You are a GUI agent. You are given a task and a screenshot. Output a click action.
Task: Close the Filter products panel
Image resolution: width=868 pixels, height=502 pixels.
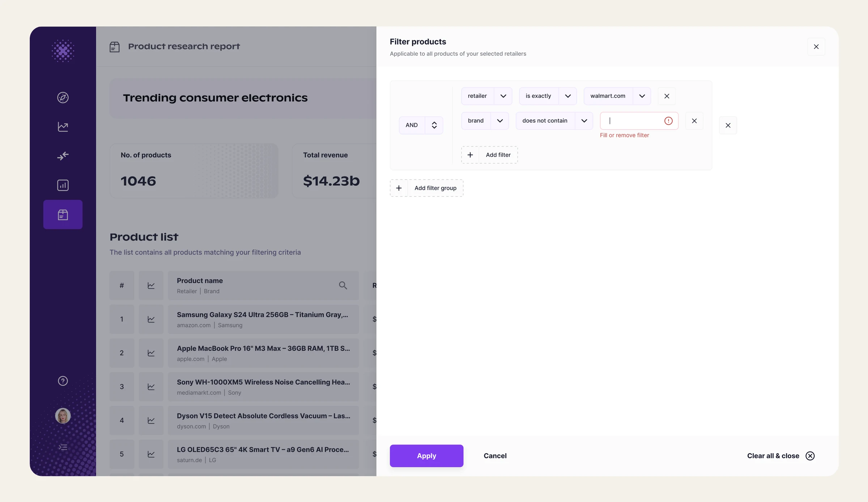[816, 47]
